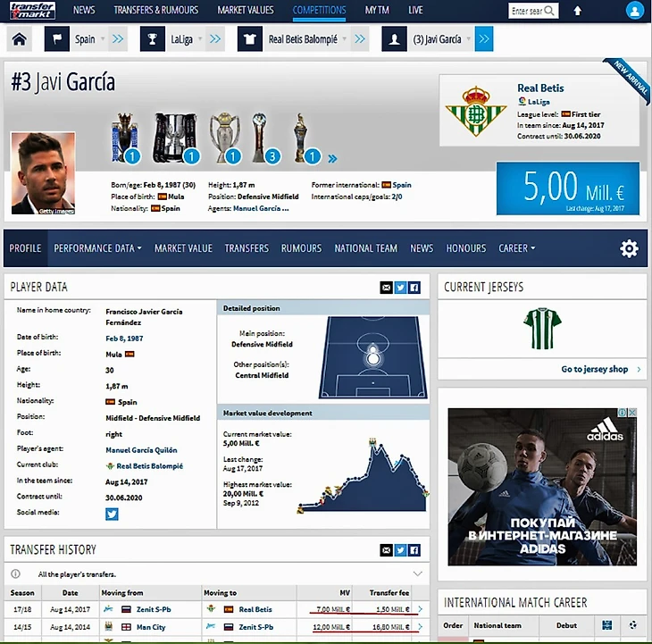Click the Real Betis Balompié current club link
Screen dimensions: 652x644
150,466
